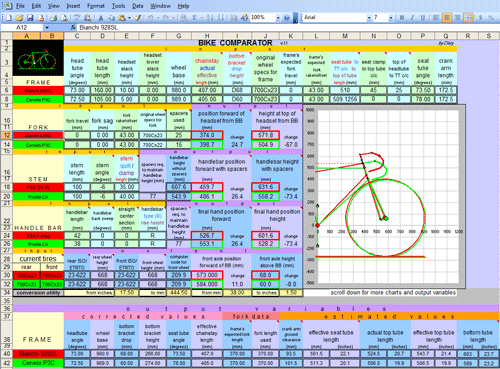This screenshot has height=369, width=500.
Task: Open the Name Box dropdown arrow
Action: coord(47,28)
